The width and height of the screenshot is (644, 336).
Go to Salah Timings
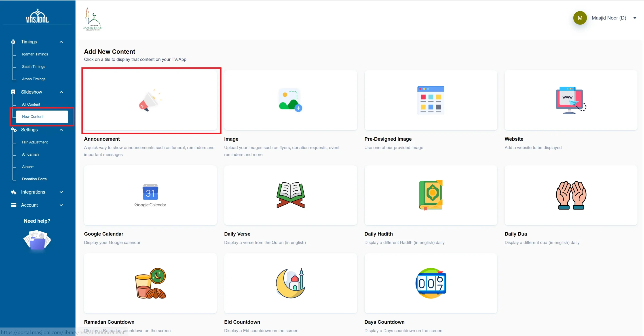click(x=34, y=67)
